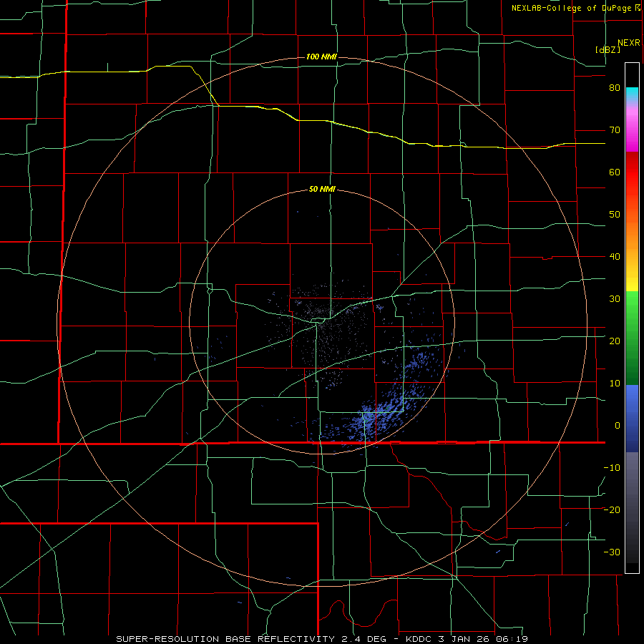Click the 70 value on the dBZ scale
Image resolution: width=644 pixels, height=644 pixels.
(615, 130)
